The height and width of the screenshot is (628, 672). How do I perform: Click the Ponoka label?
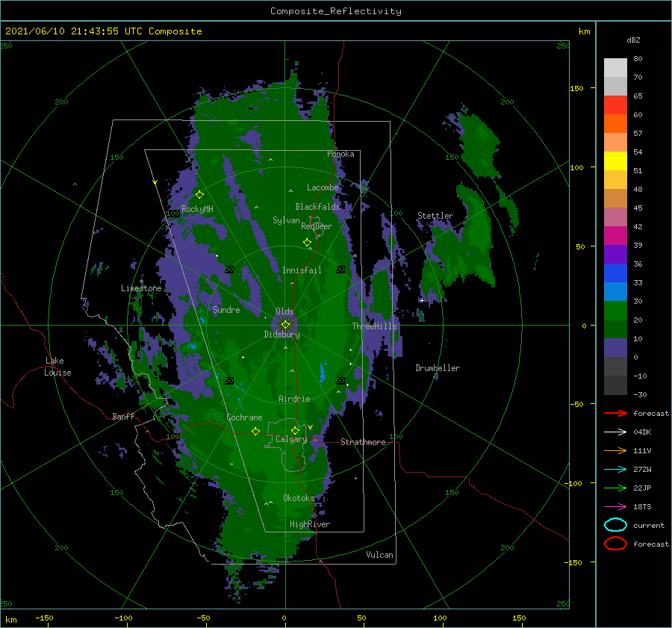[x=340, y=154]
